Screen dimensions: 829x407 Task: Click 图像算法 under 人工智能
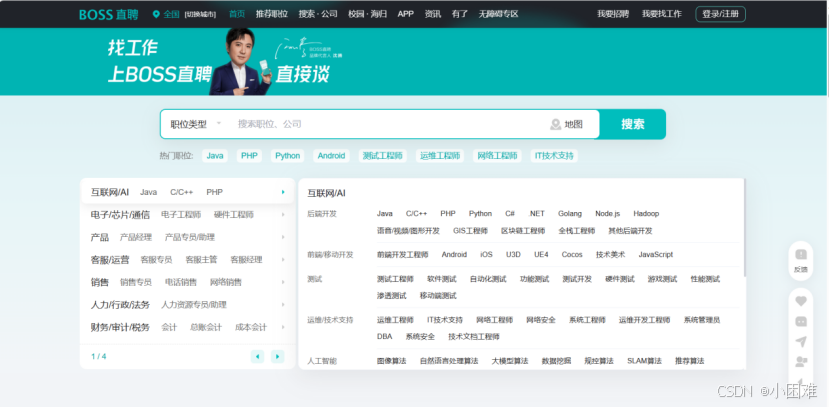[x=392, y=361]
